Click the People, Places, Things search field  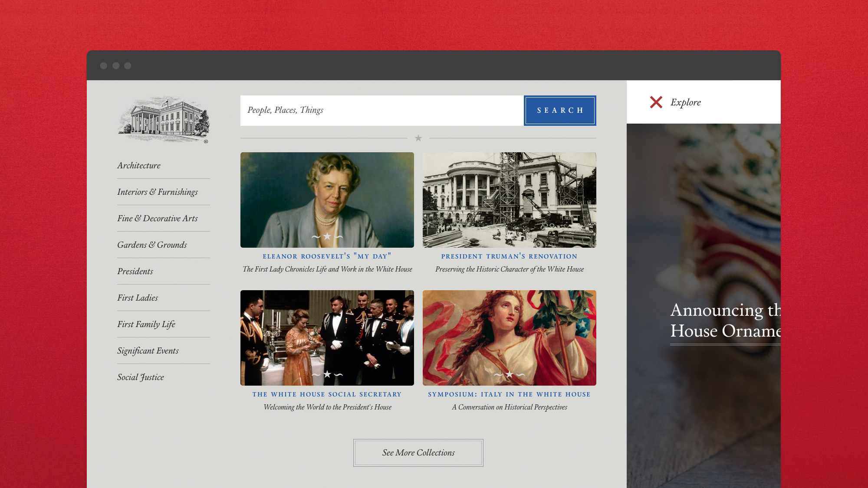pyautogui.click(x=381, y=111)
